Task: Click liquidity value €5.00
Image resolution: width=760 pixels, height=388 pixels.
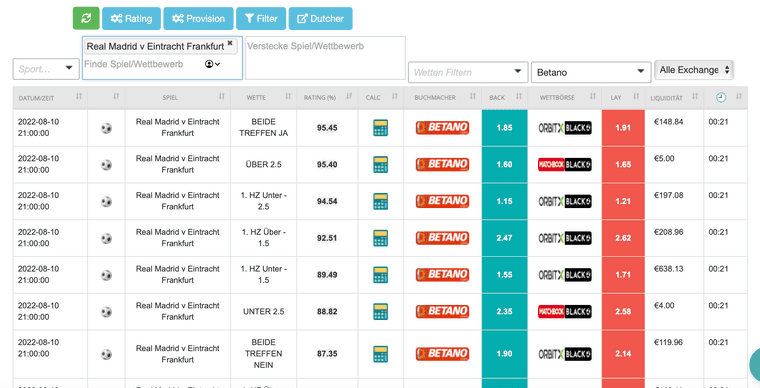Action: pyautogui.click(x=664, y=158)
